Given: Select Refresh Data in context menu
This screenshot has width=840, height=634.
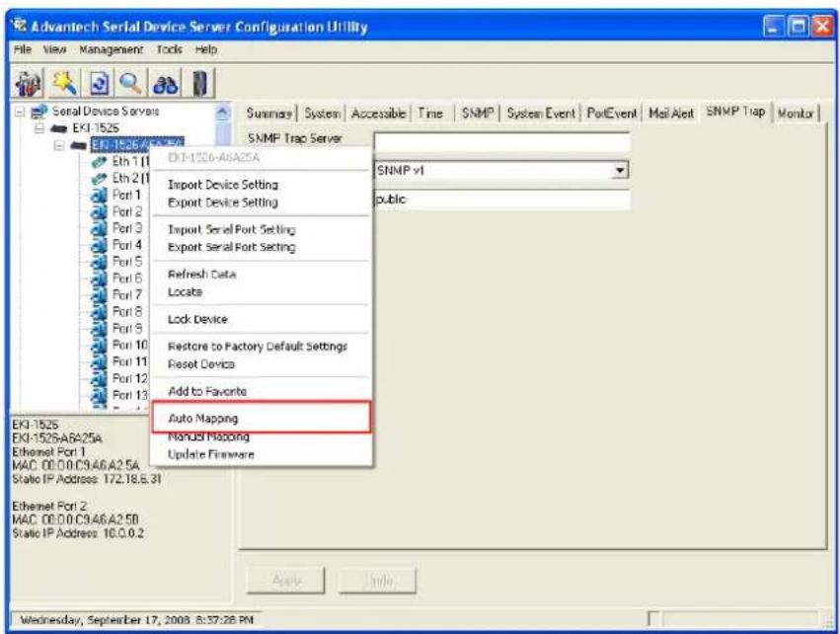Looking at the screenshot, I should [x=261, y=274].
